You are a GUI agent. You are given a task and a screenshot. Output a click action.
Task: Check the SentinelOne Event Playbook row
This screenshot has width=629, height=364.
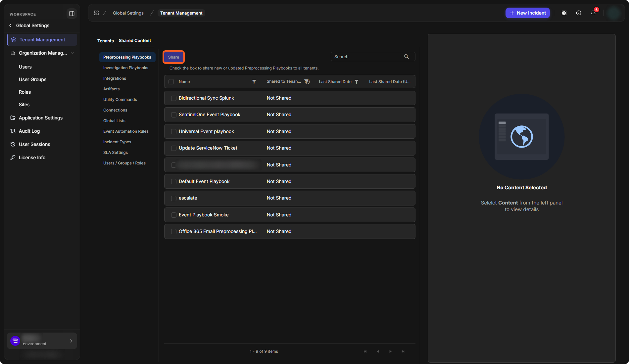[x=173, y=115]
